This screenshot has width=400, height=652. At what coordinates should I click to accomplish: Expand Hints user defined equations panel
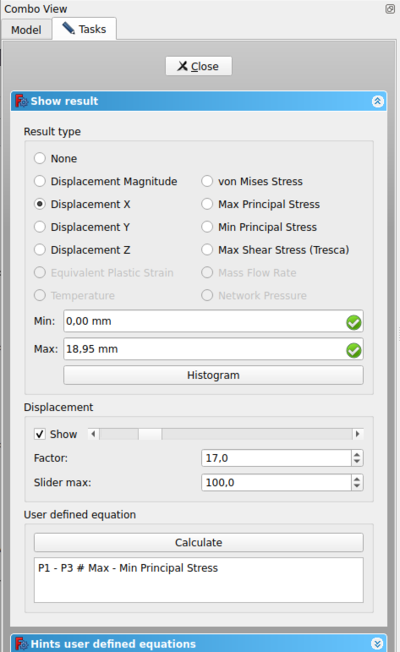coord(377,644)
